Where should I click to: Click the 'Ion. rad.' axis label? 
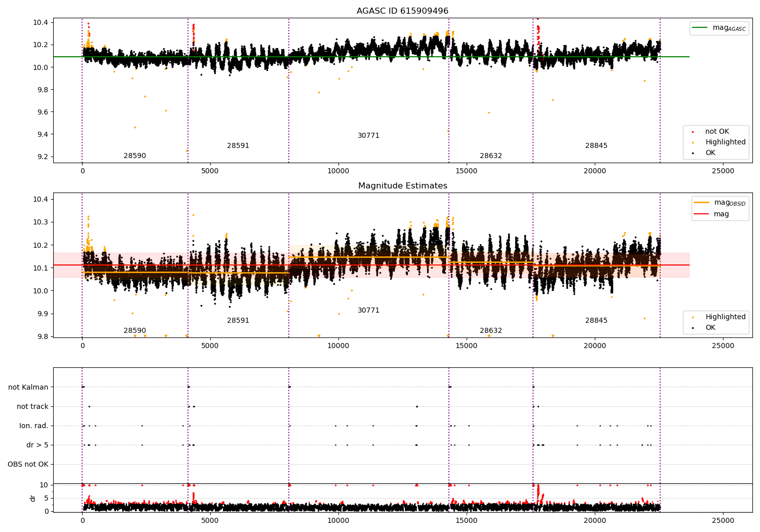[34, 426]
